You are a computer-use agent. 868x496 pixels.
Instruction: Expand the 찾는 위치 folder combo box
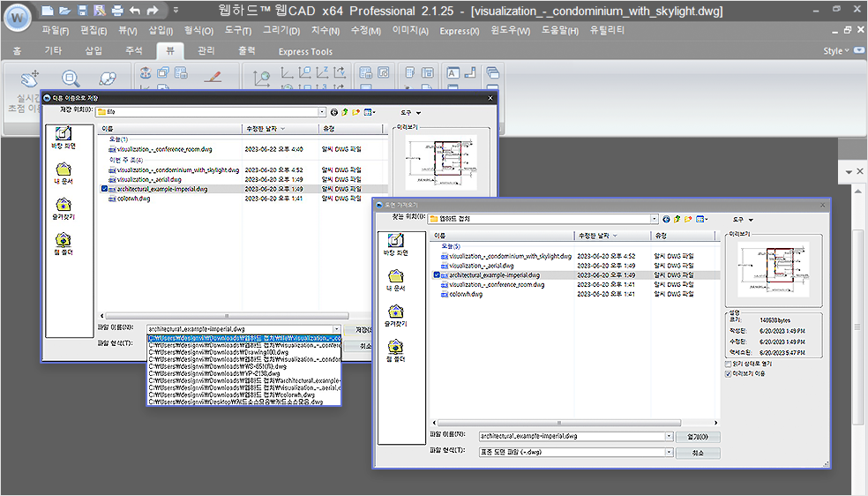tap(655, 219)
